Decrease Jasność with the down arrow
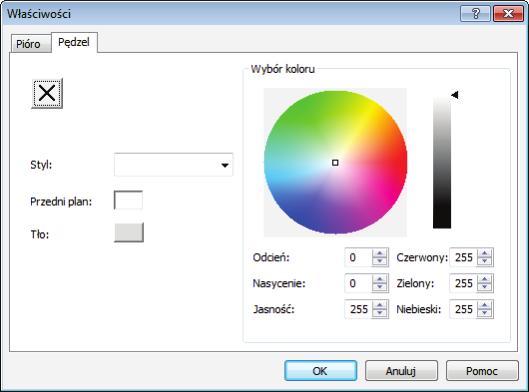Image resolution: width=529 pixels, height=392 pixels. click(380, 313)
